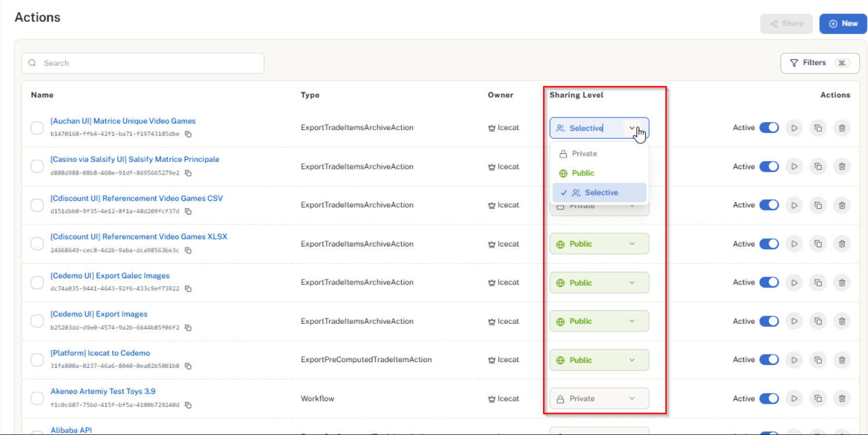Viewport: 868px width, 435px height.
Task: Click inside the Search field
Action: pyautogui.click(x=142, y=62)
